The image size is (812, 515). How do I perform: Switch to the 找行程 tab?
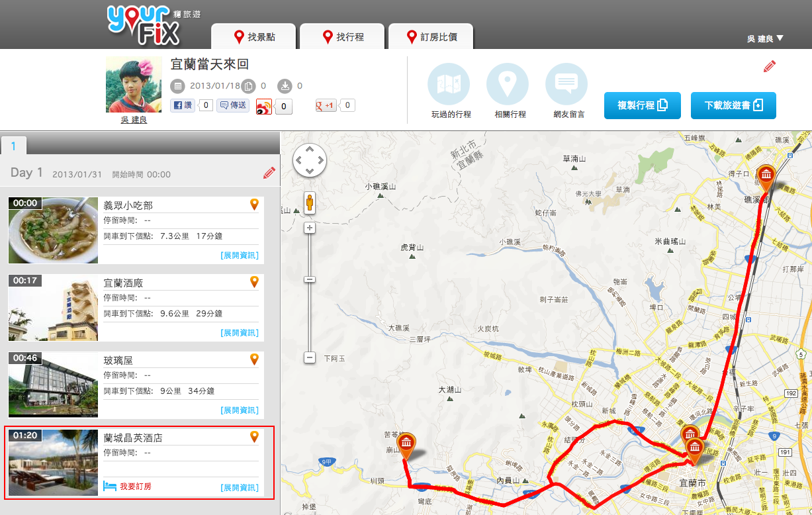click(343, 36)
